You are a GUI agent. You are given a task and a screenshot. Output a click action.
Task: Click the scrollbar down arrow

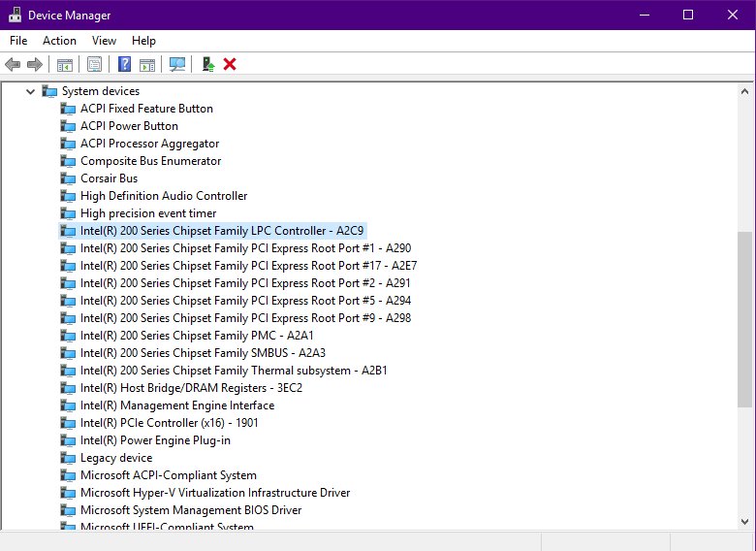744,522
